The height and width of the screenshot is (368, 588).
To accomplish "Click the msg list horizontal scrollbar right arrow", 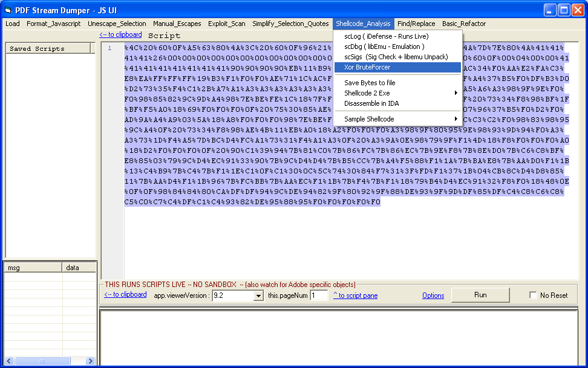I will click(x=91, y=361).
